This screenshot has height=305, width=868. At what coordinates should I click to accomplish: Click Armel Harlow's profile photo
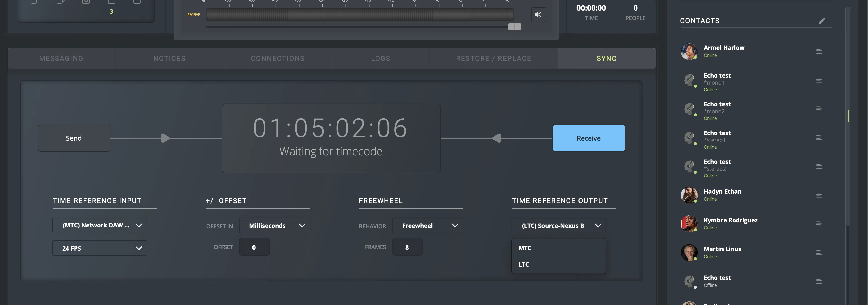(689, 51)
